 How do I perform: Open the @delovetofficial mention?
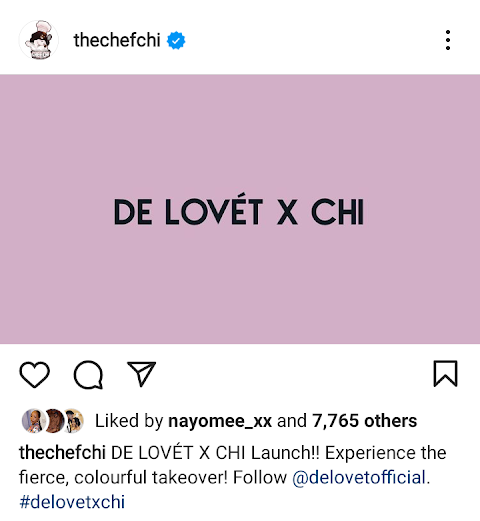pyautogui.click(x=359, y=477)
